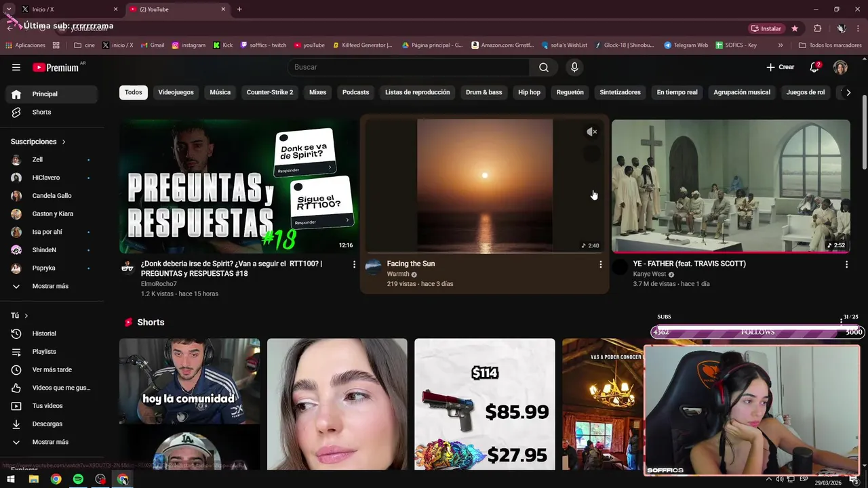
Task: Expand Mostrar más under Suscripciones
Action: tap(52, 286)
